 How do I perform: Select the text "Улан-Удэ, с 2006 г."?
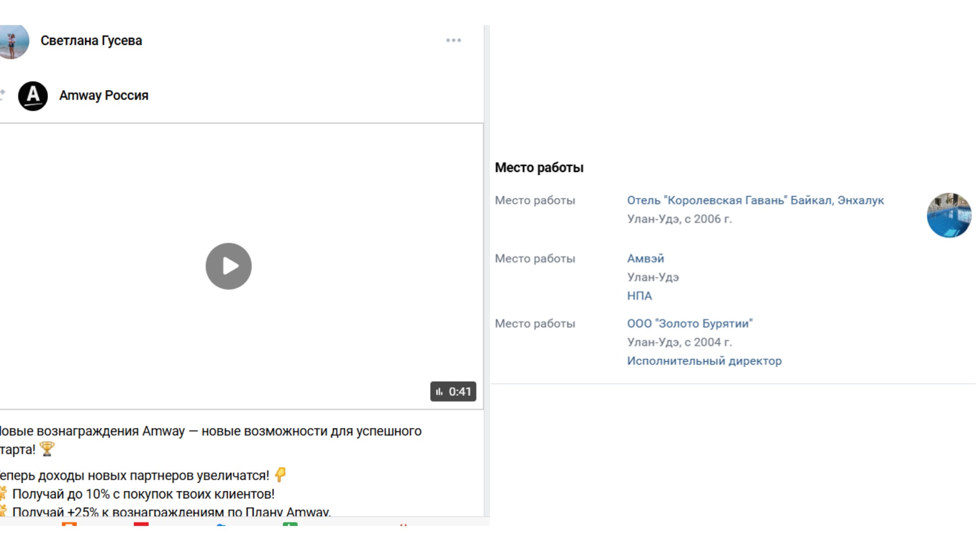tap(679, 219)
